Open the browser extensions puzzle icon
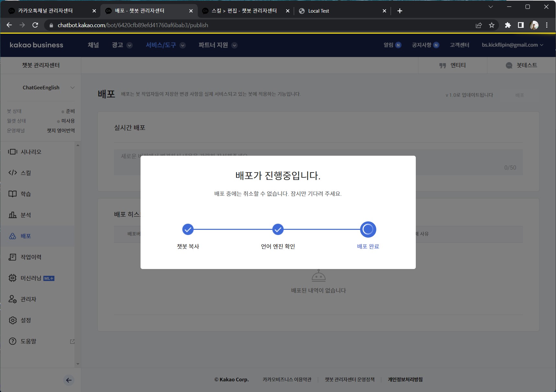Viewport: 556px width, 392px height. tap(508, 25)
